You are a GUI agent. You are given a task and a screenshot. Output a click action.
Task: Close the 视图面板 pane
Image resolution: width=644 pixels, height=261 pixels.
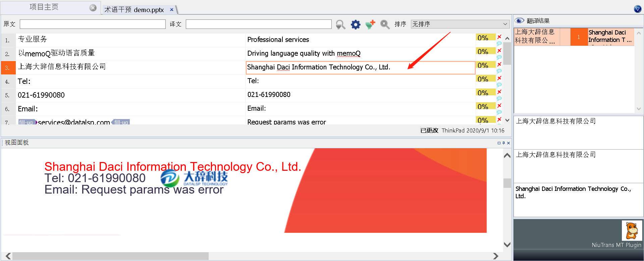click(x=508, y=143)
